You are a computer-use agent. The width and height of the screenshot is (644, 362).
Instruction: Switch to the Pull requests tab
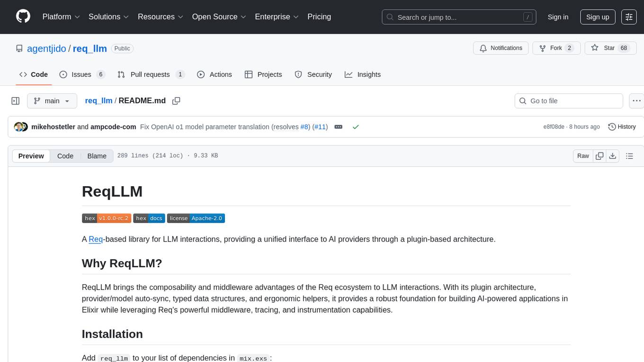click(151, 74)
